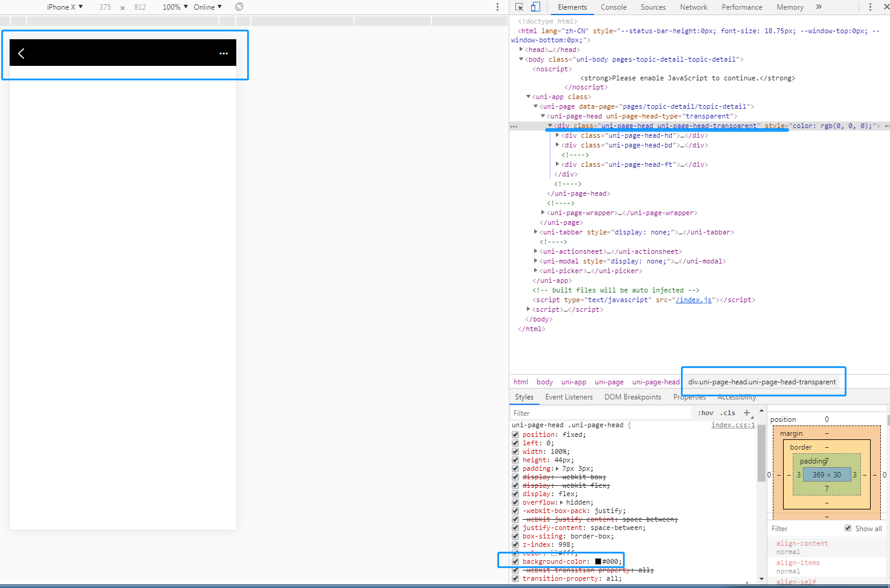890x588 pixels.
Task: Activate the inspect element picker icon
Action: click(x=519, y=7)
